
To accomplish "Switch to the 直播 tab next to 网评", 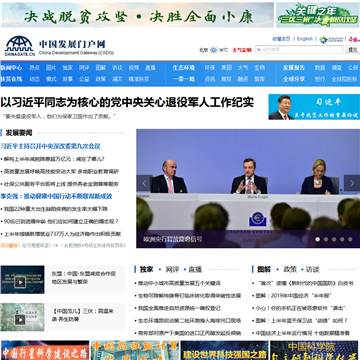I will tap(195, 269).
